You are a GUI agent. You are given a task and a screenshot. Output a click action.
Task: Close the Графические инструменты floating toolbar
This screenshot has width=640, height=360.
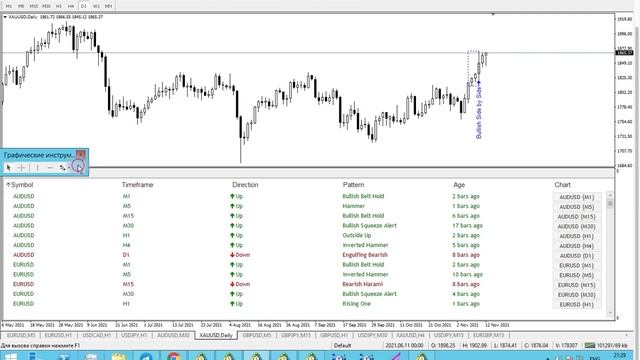[x=81, y=154]
